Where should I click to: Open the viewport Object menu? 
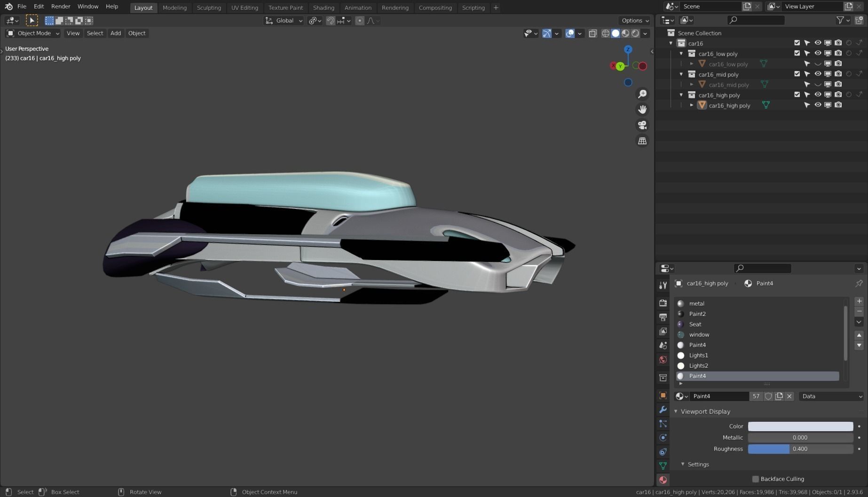(x=137, y=33)
